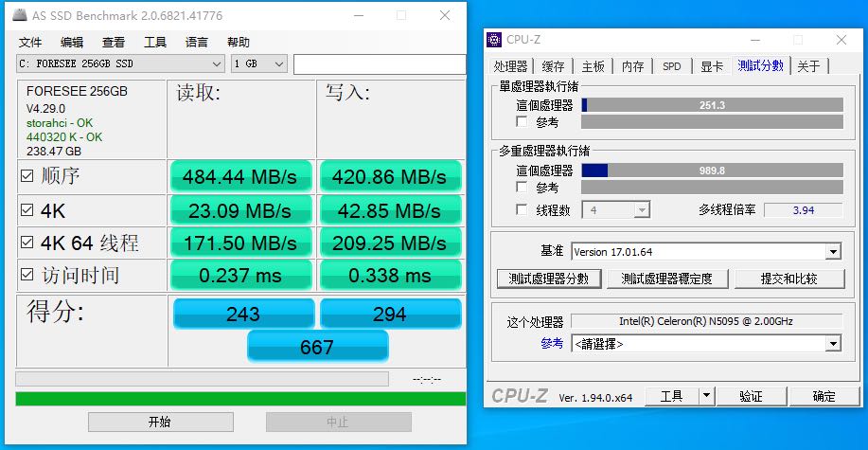Toggle the 4K 64 线程 checkbox
The image size is (868, 450).
27,243
